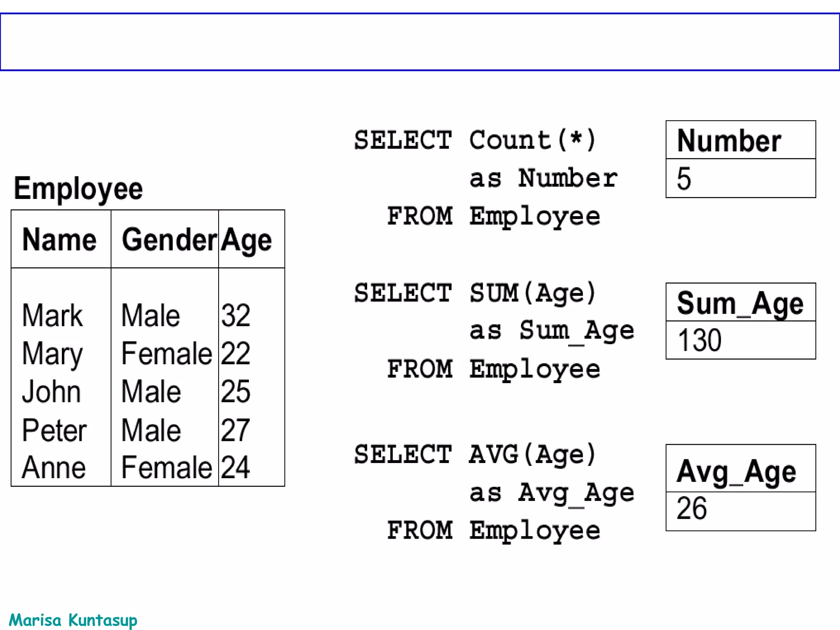Click the Avg_Age result value 26
This screenshot has height=630, width=840.
[x=692, y=509]
